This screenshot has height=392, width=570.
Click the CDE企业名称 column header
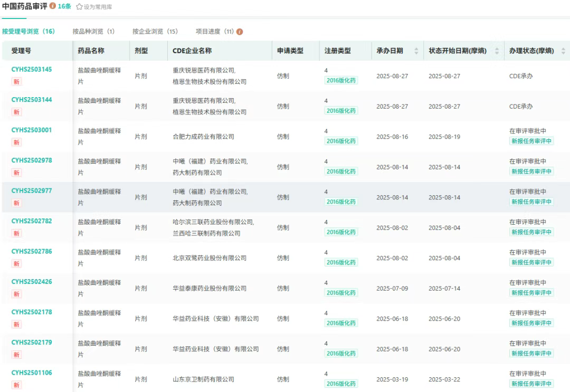point(192,51)
